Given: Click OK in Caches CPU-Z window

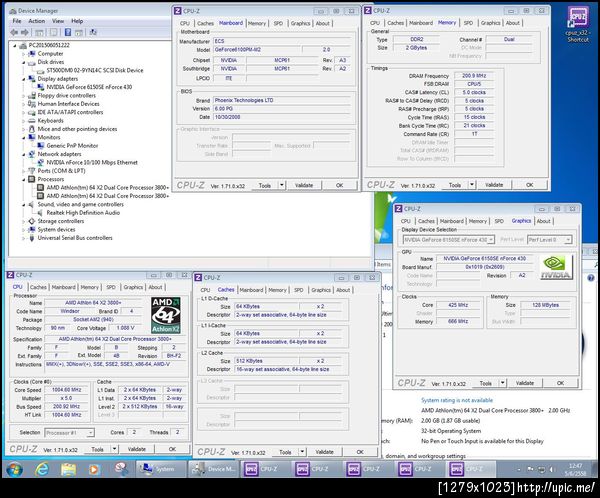Looking at the screenshot, I should pos(360,452).
